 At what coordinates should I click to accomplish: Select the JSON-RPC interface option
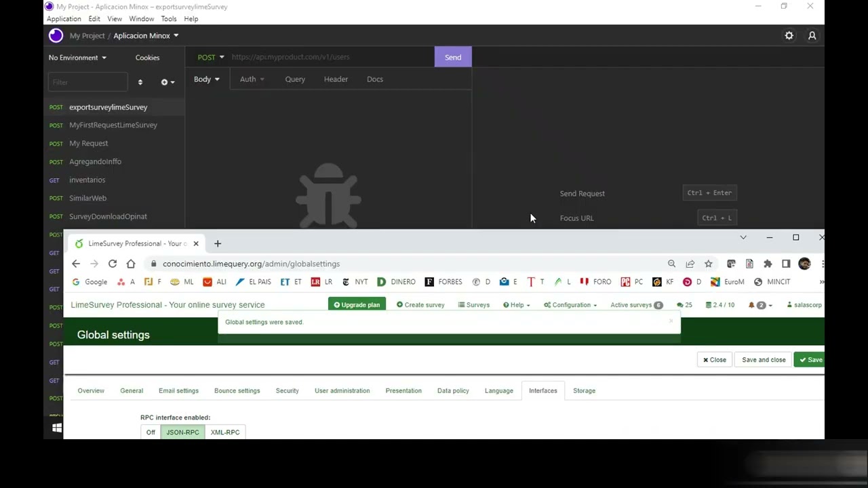(183, 432)
